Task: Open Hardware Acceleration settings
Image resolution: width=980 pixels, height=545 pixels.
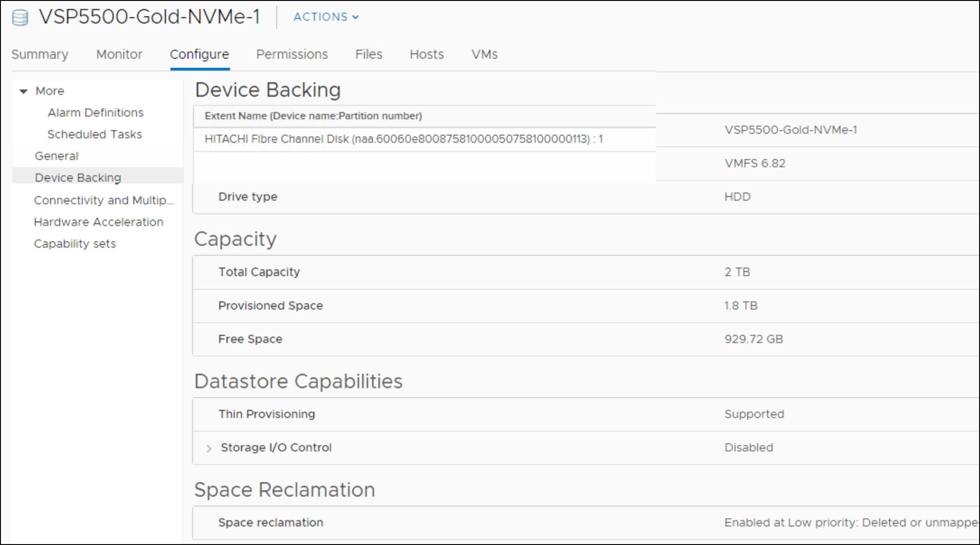Action: pyautogui.click(x=98, y=222)
